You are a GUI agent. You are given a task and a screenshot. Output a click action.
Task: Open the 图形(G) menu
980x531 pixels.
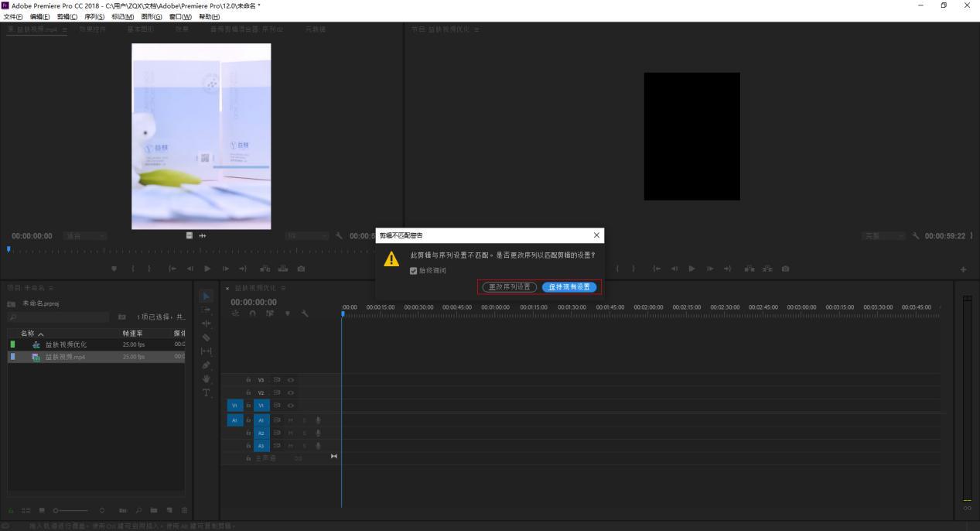(x=152, y=16)
